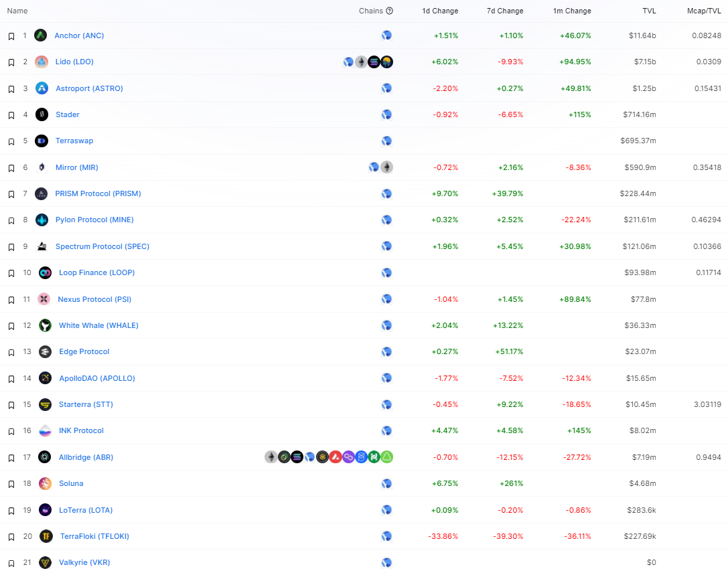Viewport: 728px width, 575px height.
Task: Open White Whale (WHALE) link
Action: point(98,325)
